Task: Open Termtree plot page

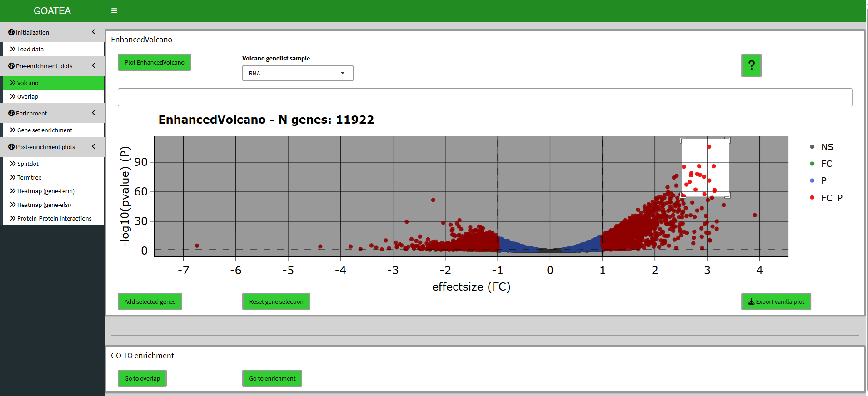Action: point(29,177)
